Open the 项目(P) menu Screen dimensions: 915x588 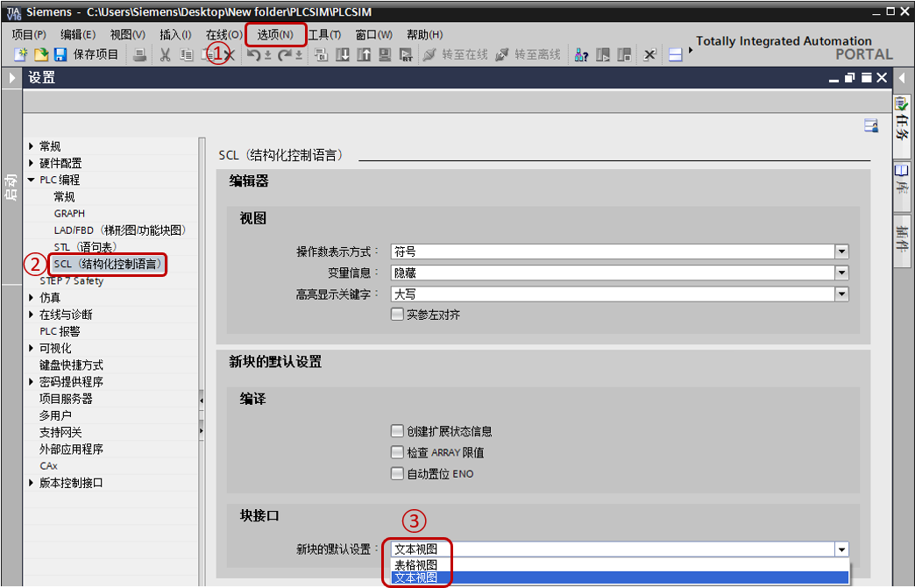point(29,35)
